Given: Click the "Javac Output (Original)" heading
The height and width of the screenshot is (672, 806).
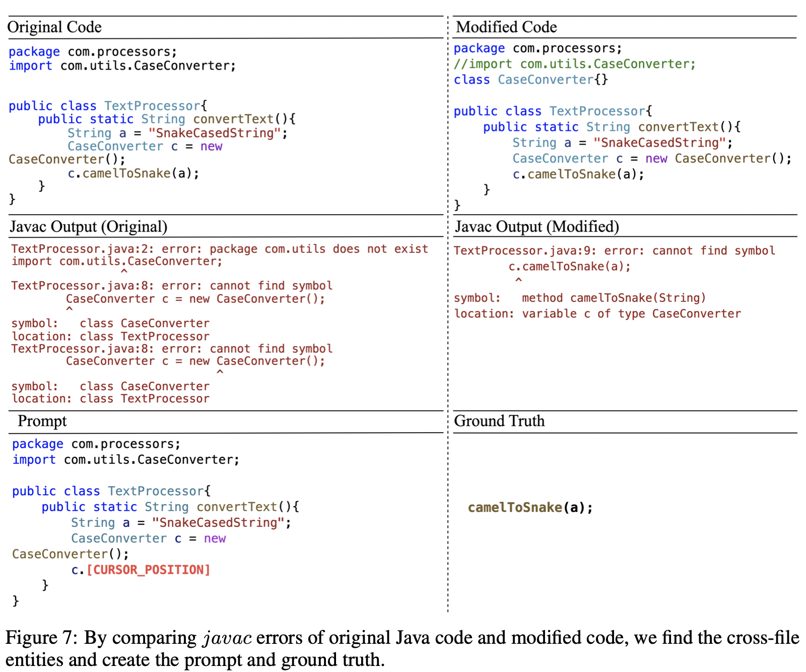Looking at the screenshot, I should [89, 227].
